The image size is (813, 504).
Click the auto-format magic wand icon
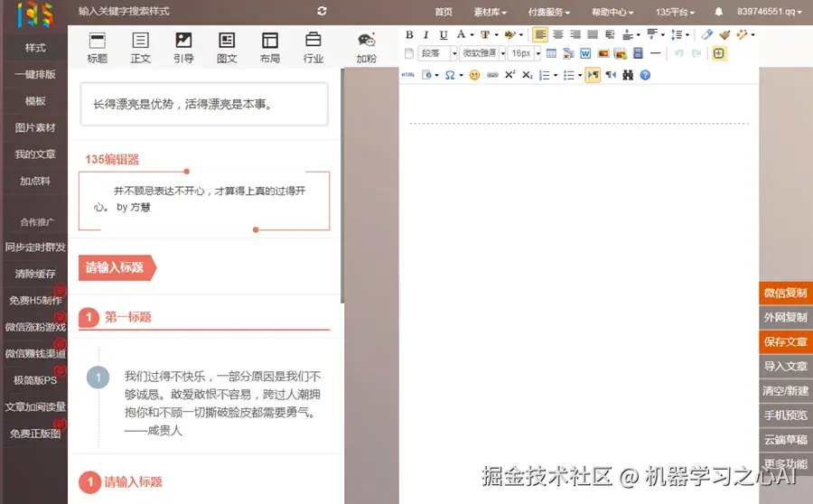[742, 34]
